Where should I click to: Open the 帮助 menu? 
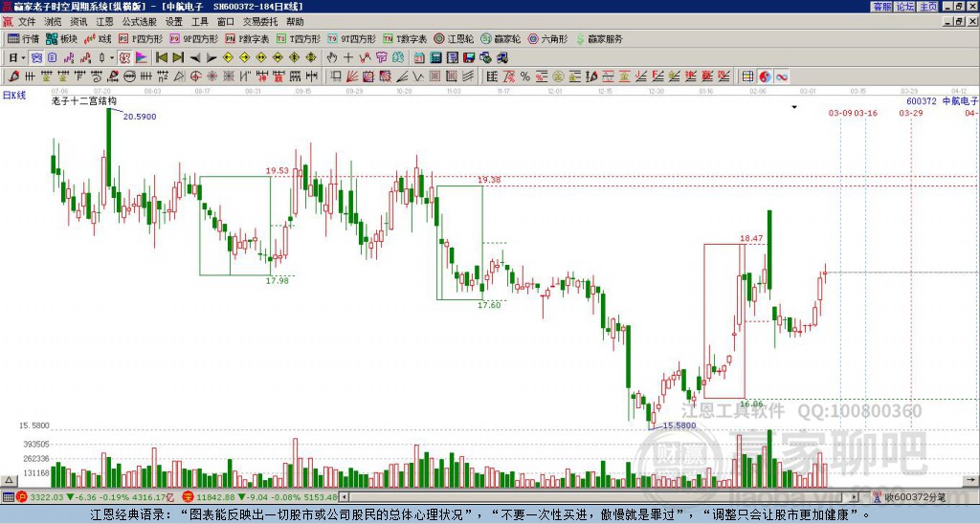[295, 22]
